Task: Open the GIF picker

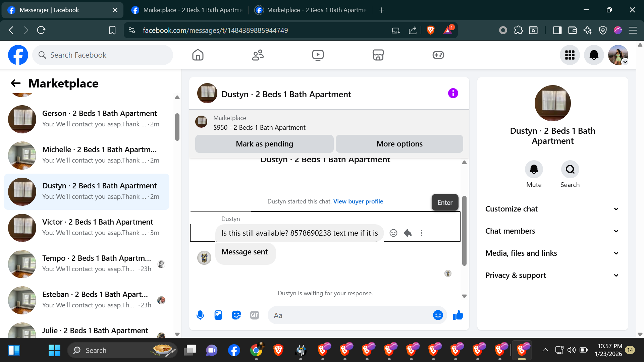Action: pos(255,315)
